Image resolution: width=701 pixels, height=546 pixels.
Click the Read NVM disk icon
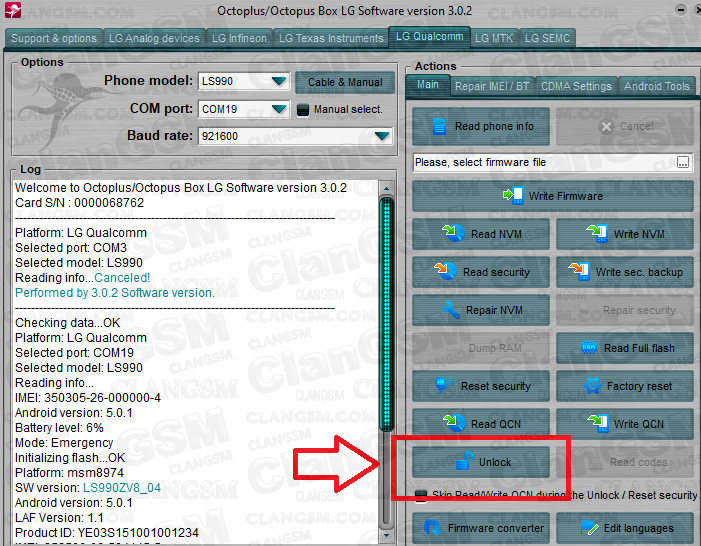coord(453,233)
